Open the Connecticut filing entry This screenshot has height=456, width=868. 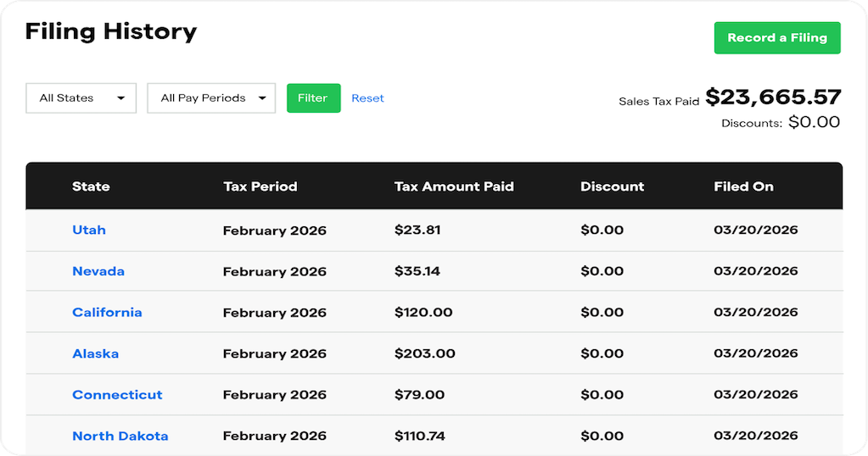(117, 394)
